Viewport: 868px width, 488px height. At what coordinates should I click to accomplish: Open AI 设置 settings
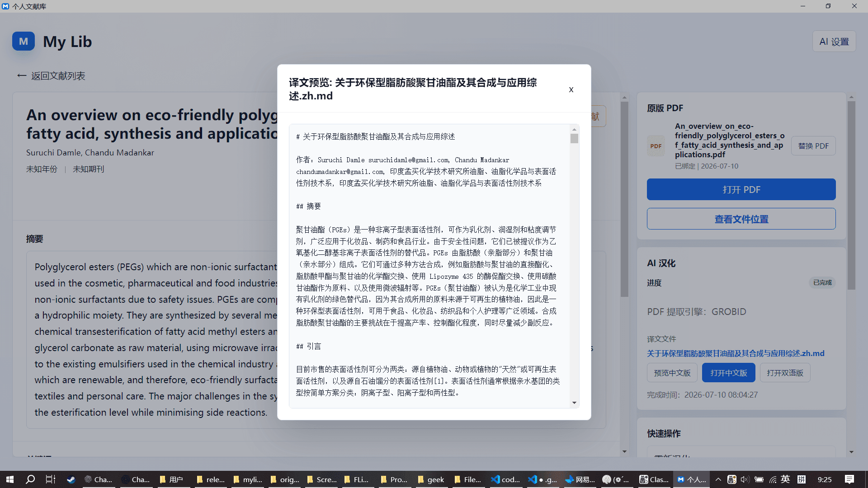point(834,42)
